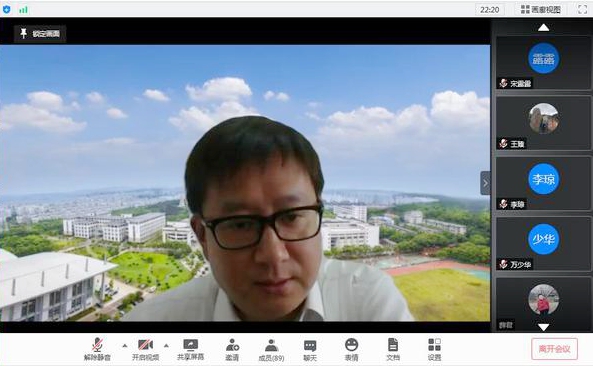Open the settings (设置) grid icon
Screen dimensions: 593x366
click(434, 349)
